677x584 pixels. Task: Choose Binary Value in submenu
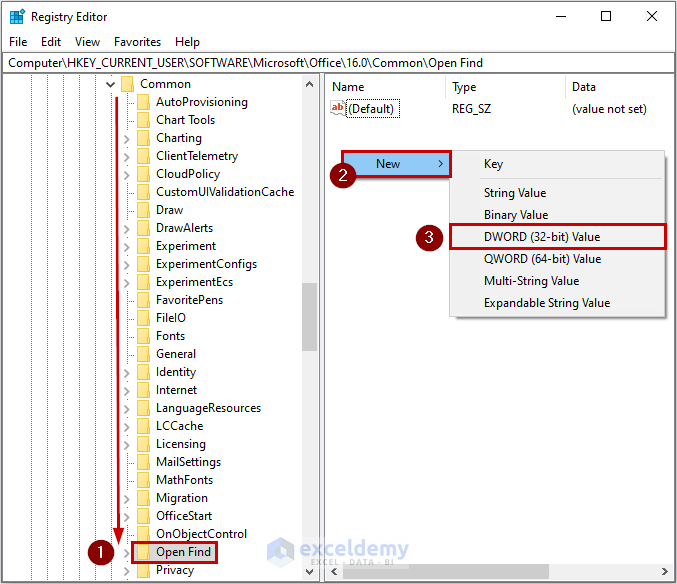(557, 215)
